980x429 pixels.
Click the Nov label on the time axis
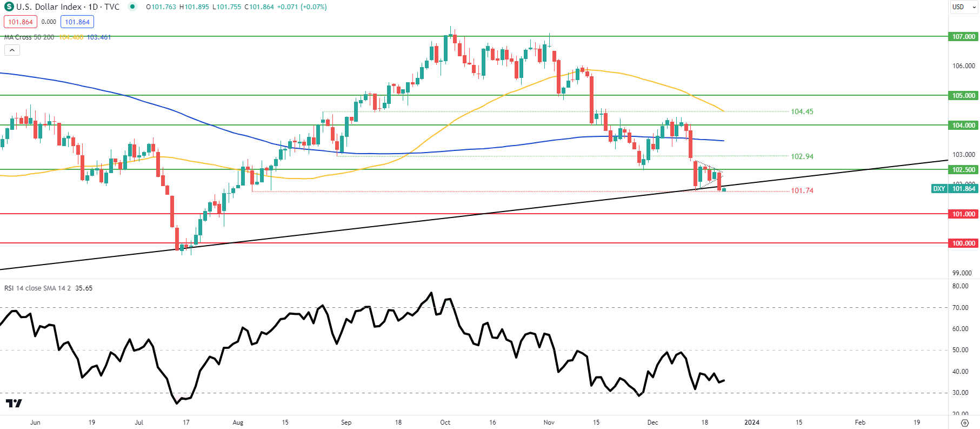click(549, 423)
